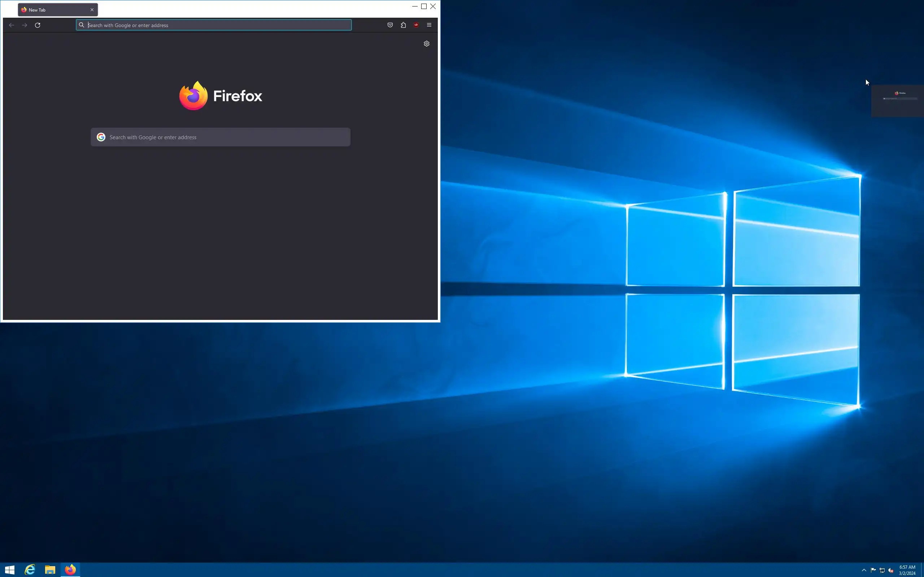Click the uBlock Origin toolbar icon
Screen dimensions: 924x577
416,25
